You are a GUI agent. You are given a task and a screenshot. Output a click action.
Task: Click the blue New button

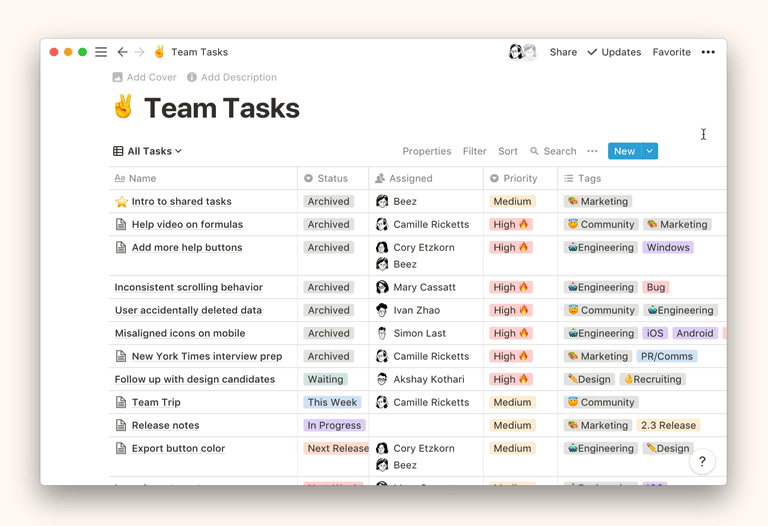pyautogui.click(x=624, y=151)
